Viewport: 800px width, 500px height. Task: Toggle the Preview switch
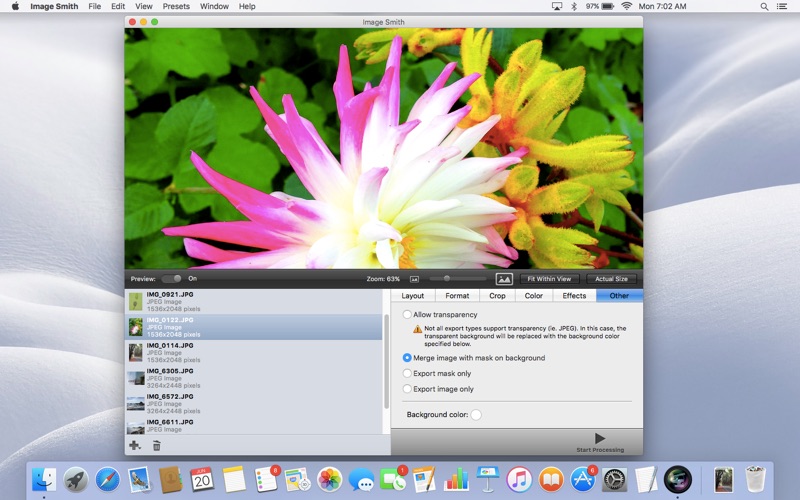[171, 279]
